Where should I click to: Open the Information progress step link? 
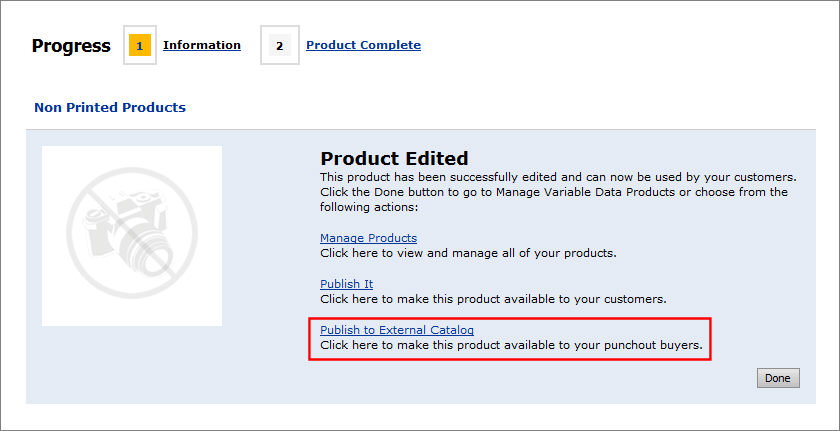(202, 45)
